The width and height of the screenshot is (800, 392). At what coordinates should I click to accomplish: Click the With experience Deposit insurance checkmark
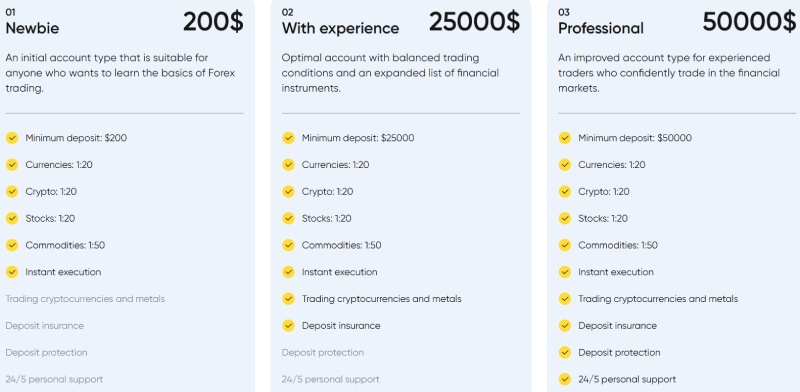pos(288,326)
